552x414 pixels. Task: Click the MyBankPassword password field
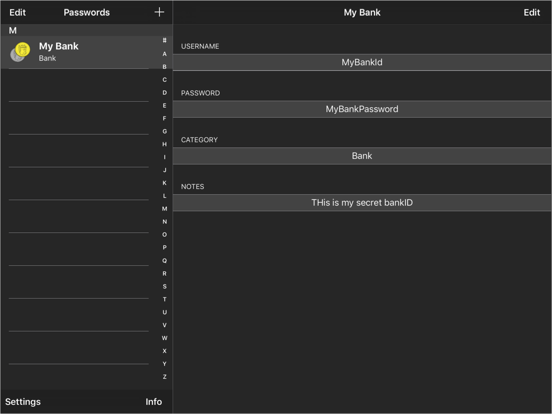(x=362, y=109)
